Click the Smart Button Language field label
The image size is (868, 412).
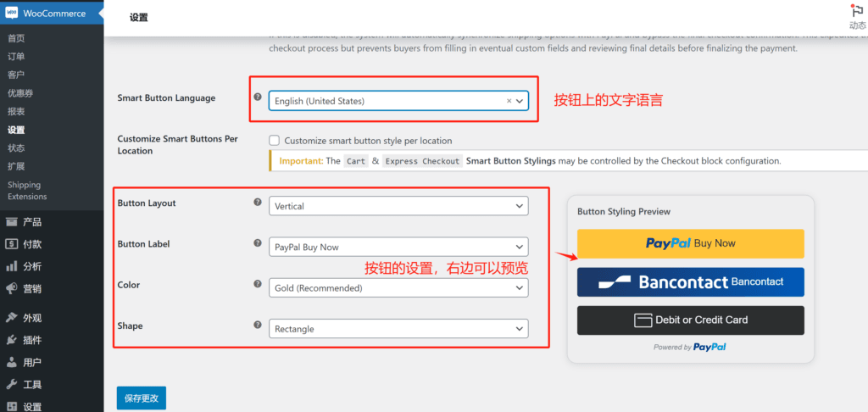(x=166, y=98)
